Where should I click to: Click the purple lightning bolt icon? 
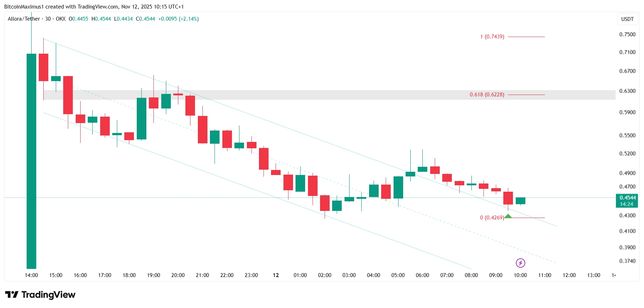tap(520, 263)
